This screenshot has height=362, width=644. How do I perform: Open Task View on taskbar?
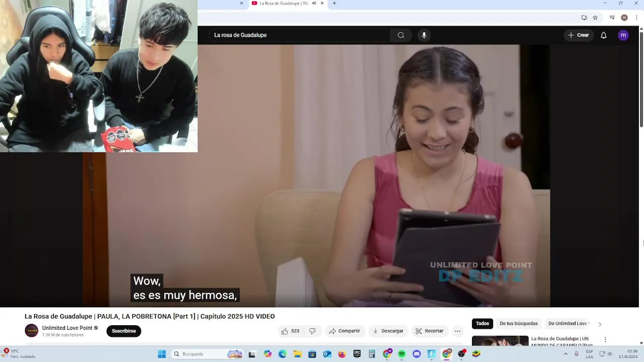tap(252, 354)
